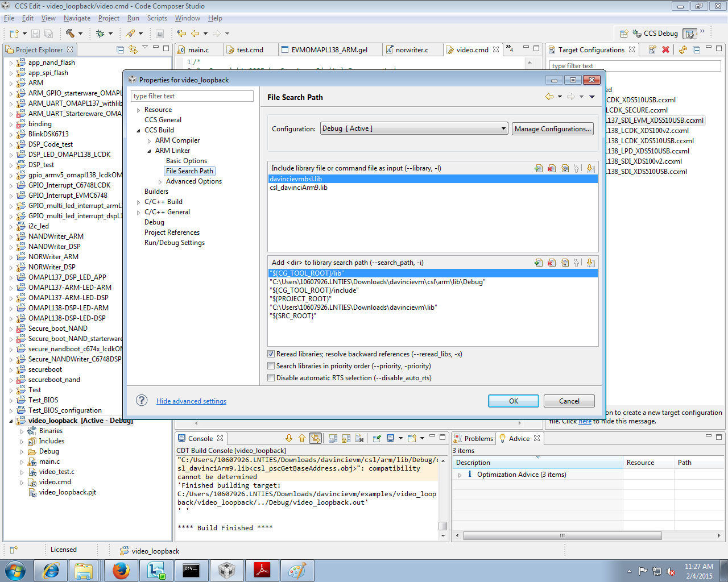Screen dimensions: 728x582
Task: Click the 'here' link in Target Configurations
Action: coord(585,421)
